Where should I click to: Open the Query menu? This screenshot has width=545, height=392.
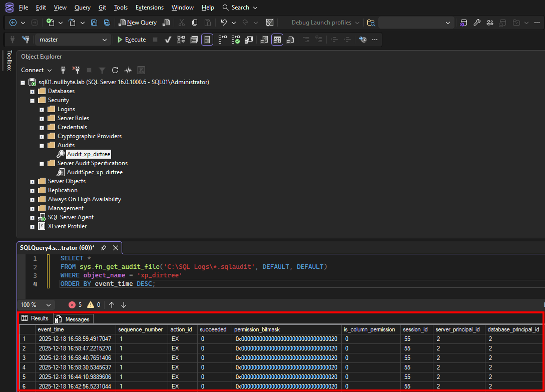point(83,8)
